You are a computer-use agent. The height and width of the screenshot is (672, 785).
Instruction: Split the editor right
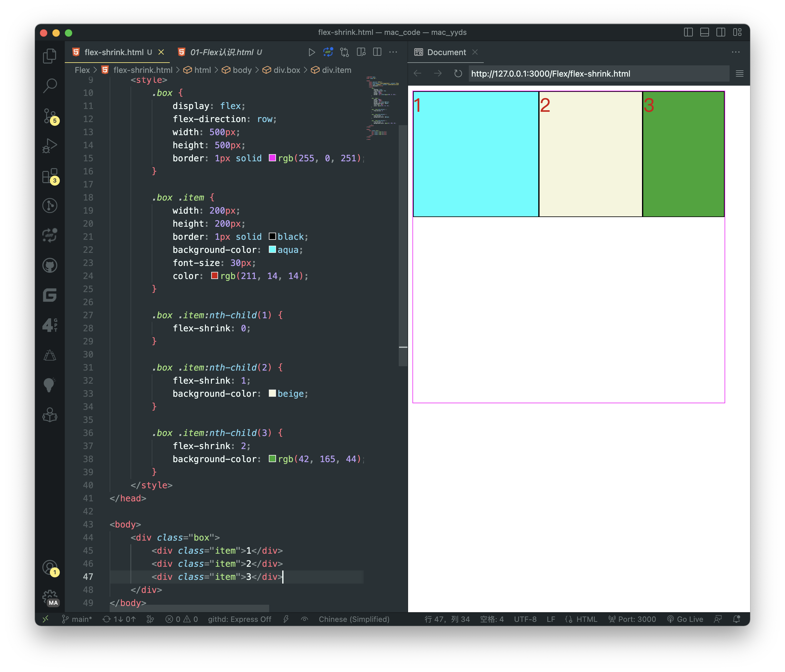tap(377, 52)
